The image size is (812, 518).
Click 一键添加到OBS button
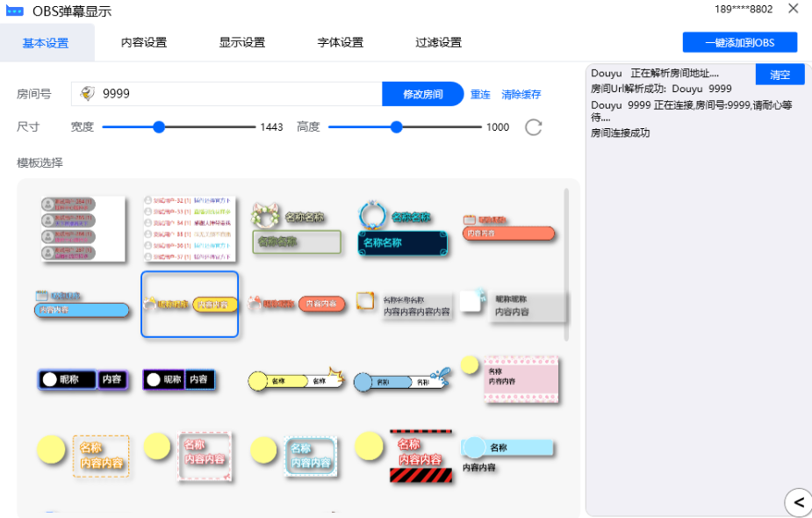[x=739, y=42]
